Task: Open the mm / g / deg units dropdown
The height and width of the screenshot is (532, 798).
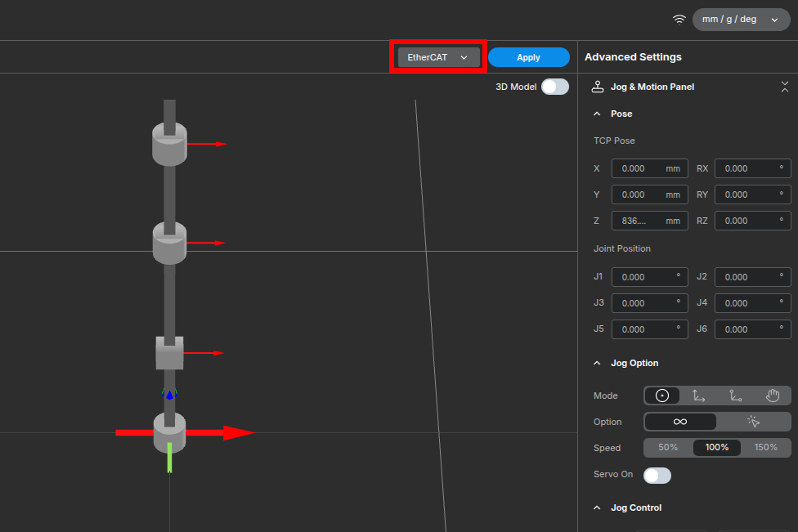Action: pos(741,20)
